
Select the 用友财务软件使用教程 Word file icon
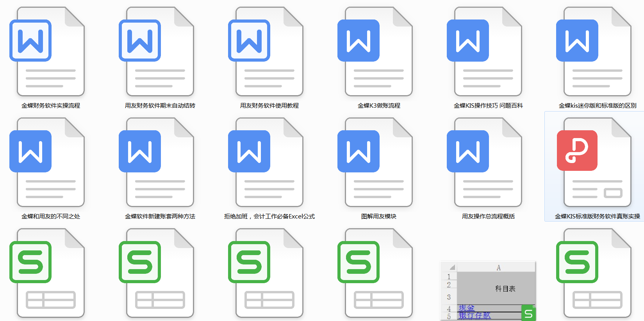(266, 51)
